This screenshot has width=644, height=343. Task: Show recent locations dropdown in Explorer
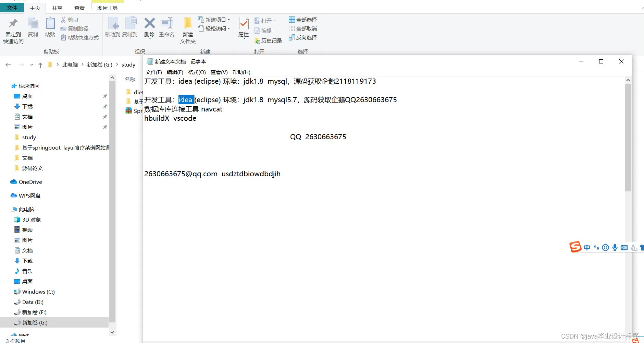[x=32, y=65]
